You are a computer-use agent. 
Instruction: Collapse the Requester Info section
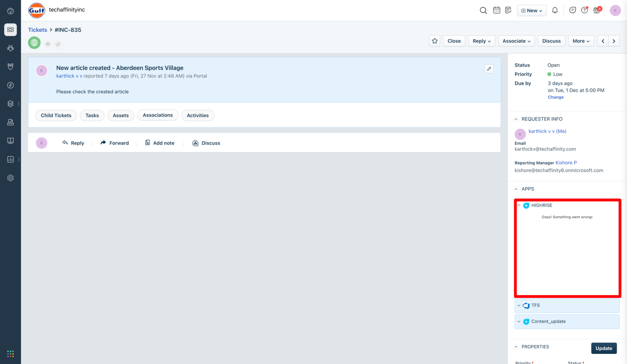[516, 119]
